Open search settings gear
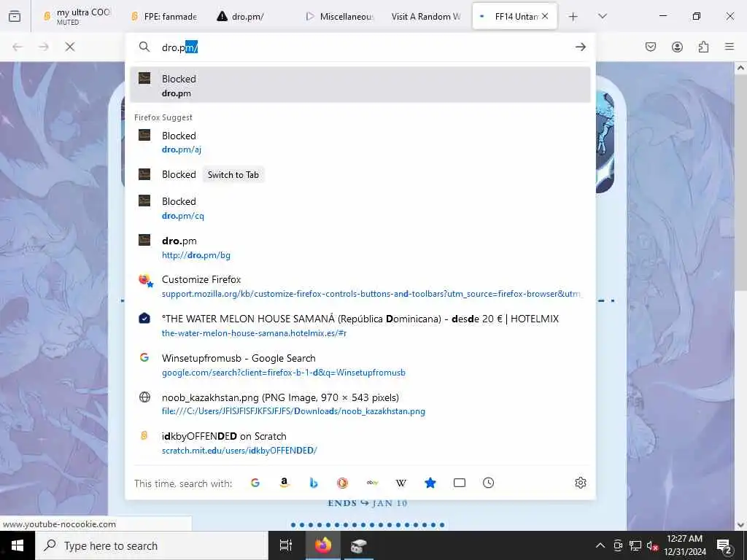Screen dimensions: 747x560 pos(580,483)
